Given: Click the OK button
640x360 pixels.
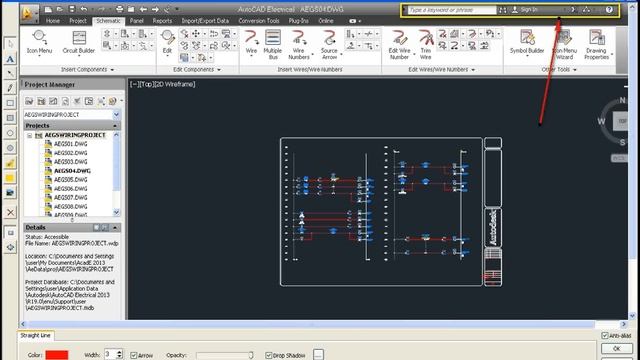Looking at the screenshot, I should 617,349.
